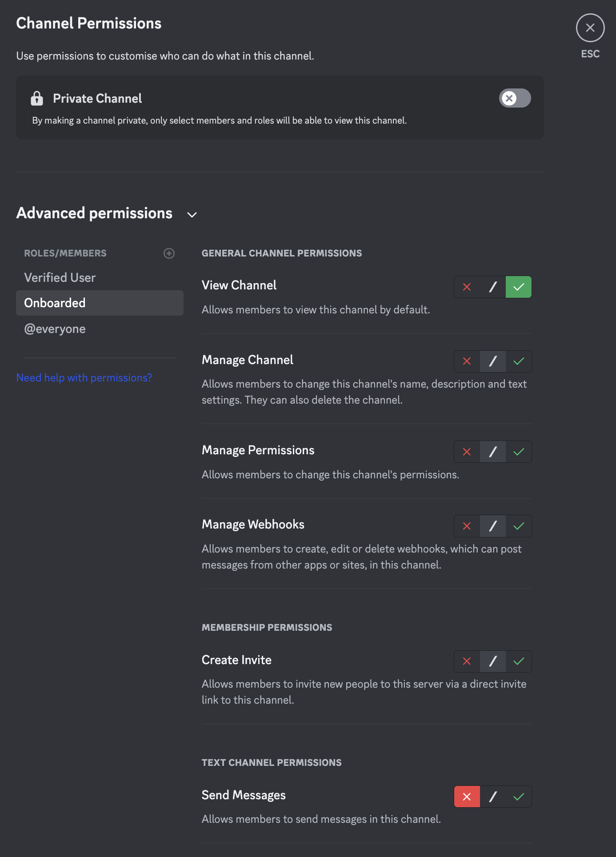Click the Advanced permissions heading

(94, 213)
